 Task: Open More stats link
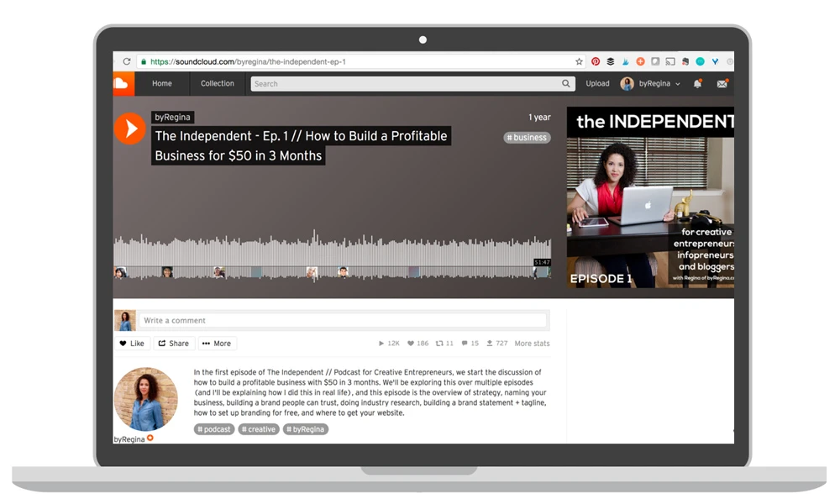click(x=532, y=344)
